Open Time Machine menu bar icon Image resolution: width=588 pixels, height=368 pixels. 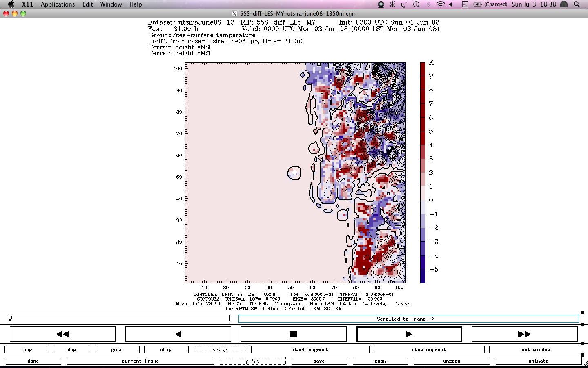[x=416, y=4]
